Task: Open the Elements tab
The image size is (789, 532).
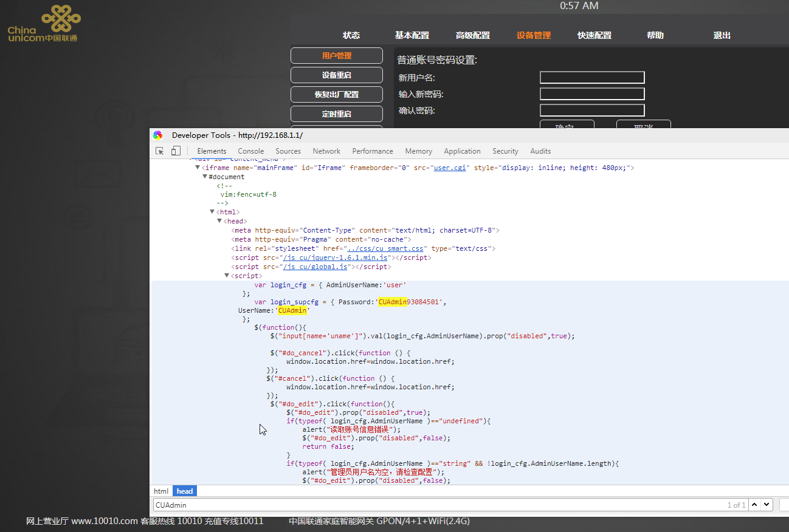Action: tap(212, 151)
